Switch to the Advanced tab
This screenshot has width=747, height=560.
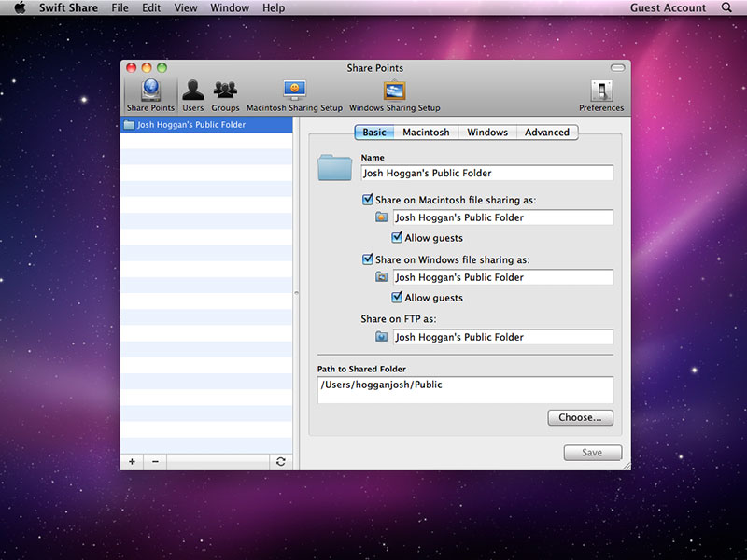point(547,133)
